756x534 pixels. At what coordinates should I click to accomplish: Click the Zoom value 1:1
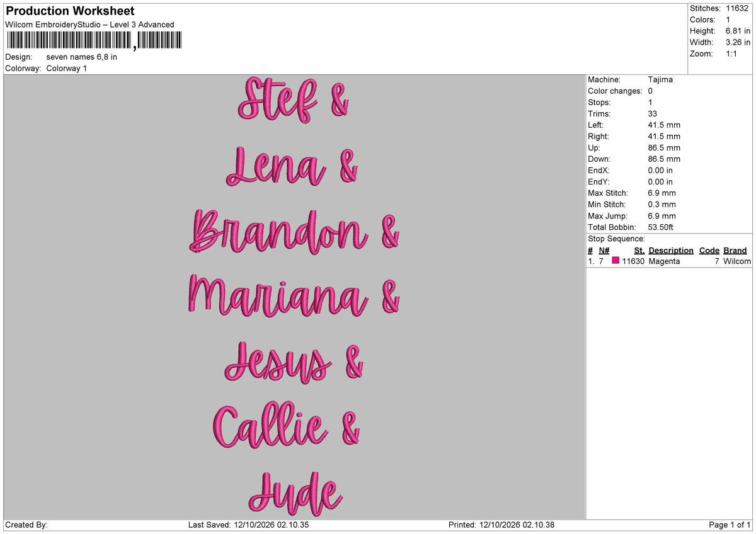[731, 54]
